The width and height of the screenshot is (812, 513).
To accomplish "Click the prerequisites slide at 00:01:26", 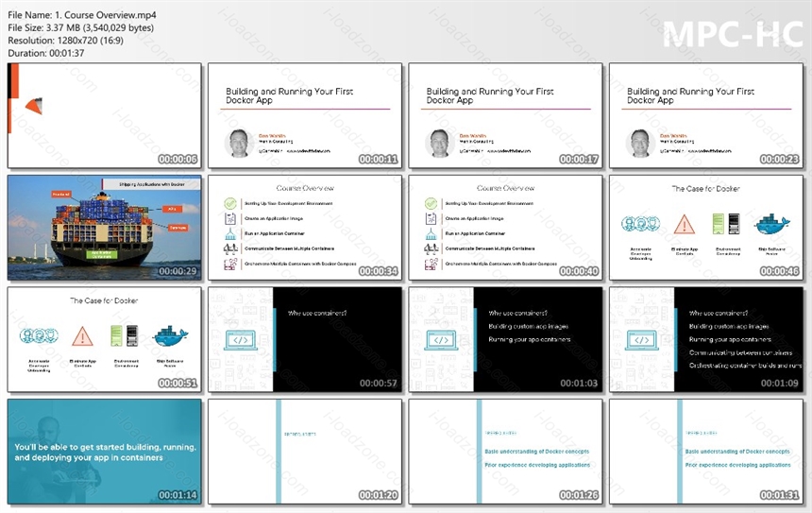I will (505, 452).
